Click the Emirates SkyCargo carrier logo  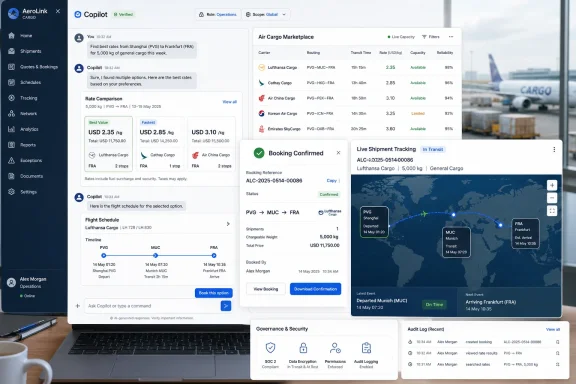[x=262, y=129]
